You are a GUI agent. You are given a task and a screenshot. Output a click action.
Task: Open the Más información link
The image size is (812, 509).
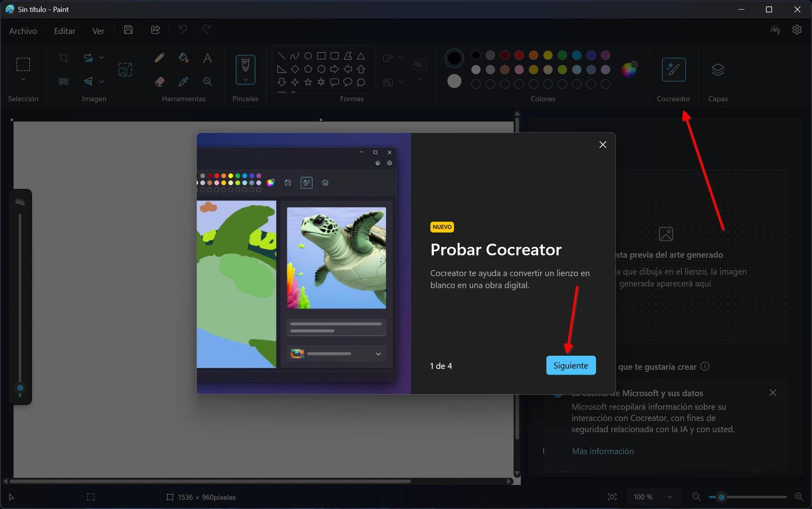tap(602, 451)
